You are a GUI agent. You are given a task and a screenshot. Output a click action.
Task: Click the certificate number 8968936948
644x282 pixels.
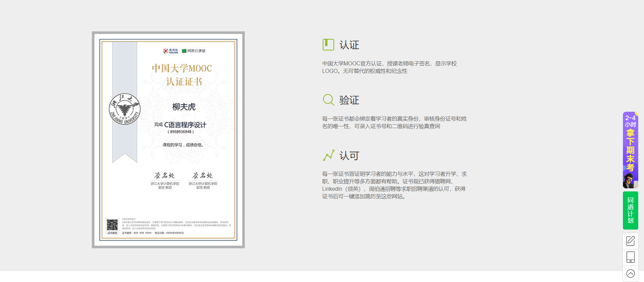click(x=181, y=132)
